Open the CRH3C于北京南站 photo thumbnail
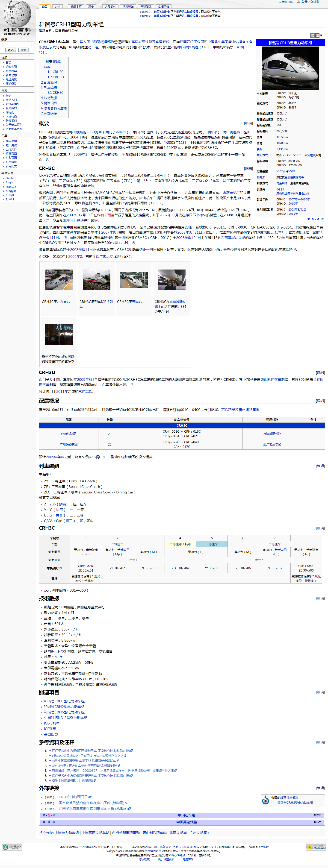 tap(59, 280)
